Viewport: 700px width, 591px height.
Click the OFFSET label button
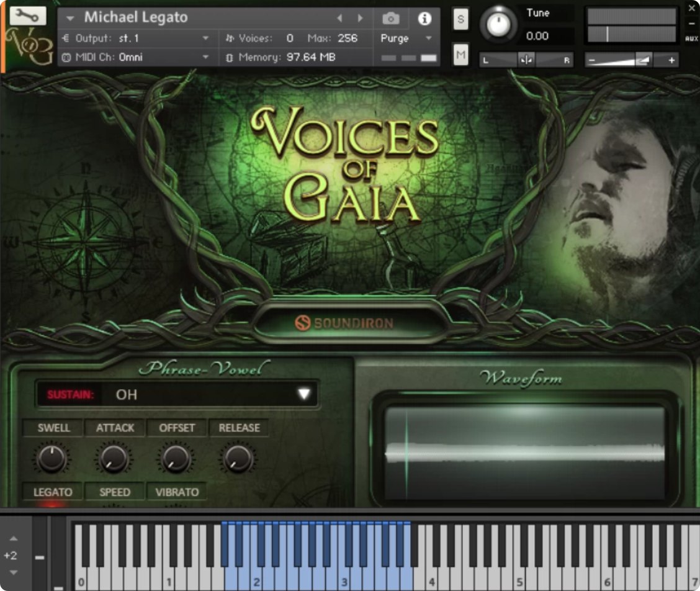tap(177, 428)
